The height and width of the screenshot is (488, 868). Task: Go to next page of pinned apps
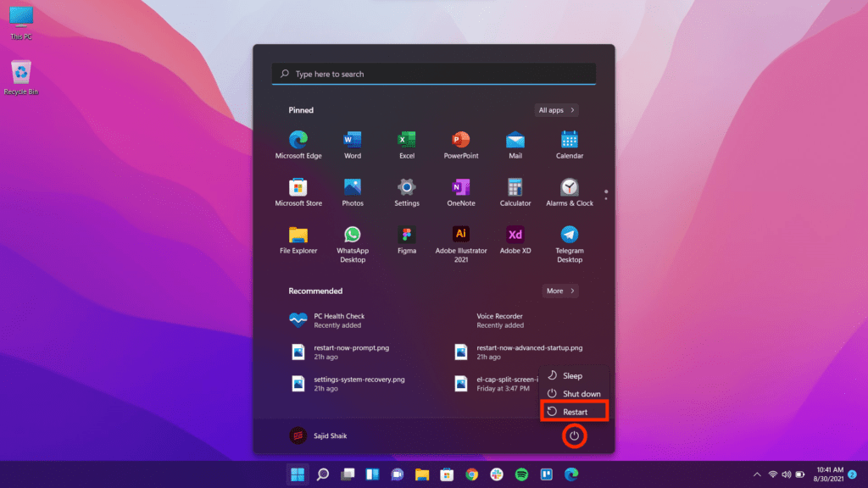point(605,198)
